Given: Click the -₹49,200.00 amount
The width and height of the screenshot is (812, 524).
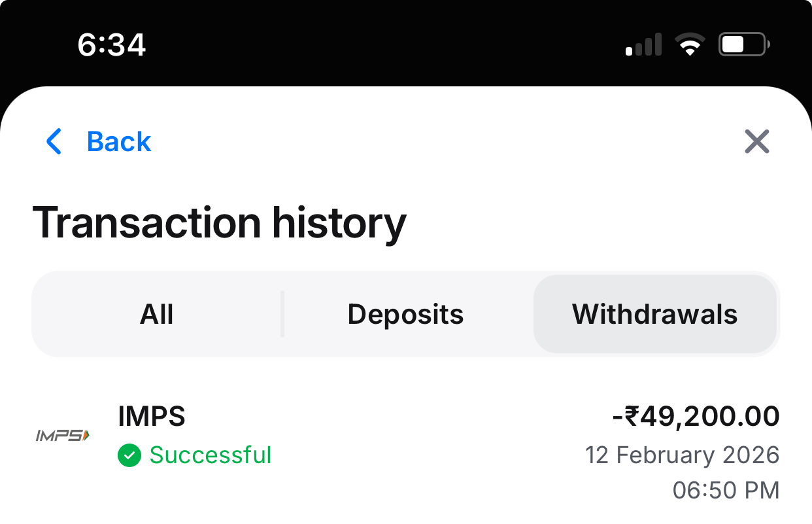Looking at the screenshot, I should point(696,417).
